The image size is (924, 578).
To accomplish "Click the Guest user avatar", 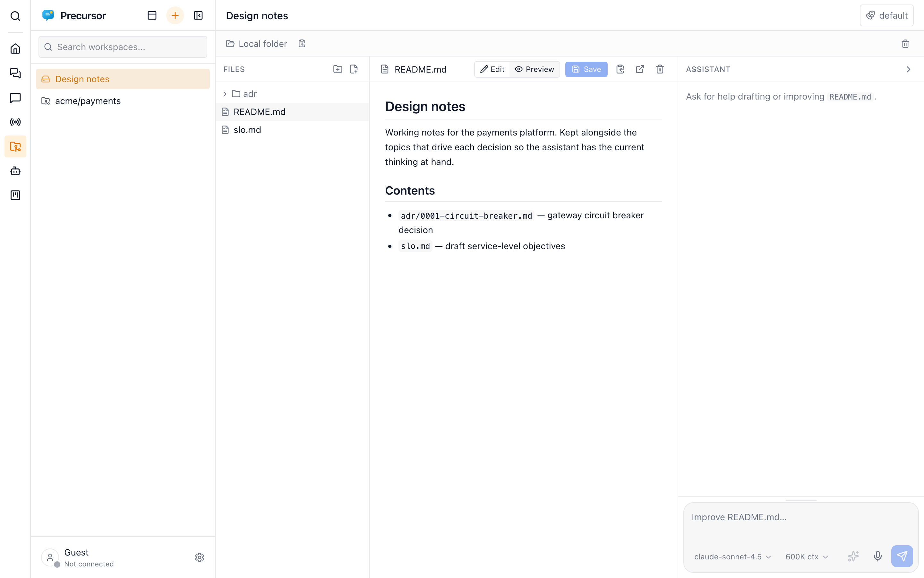I will click(x=50, y=557).
